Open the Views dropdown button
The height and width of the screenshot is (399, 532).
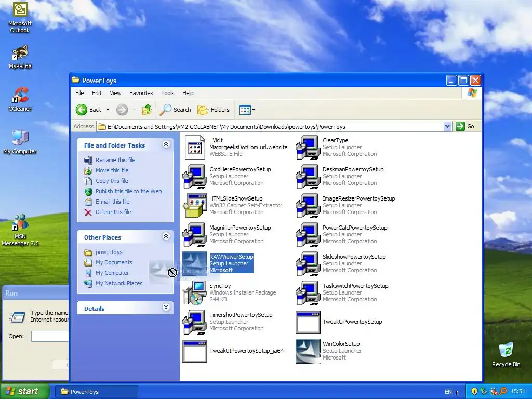point(247,110)
